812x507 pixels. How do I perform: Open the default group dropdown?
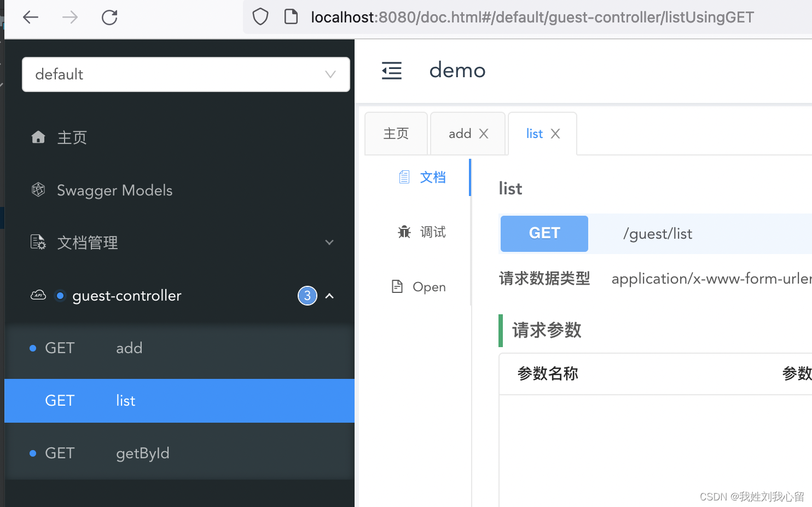click(186, 74)
